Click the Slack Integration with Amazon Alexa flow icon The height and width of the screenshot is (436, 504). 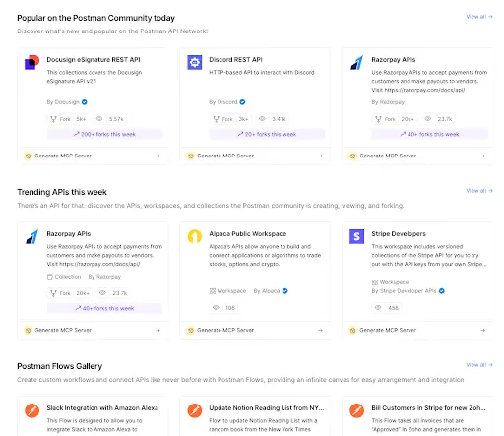(31, 410)
